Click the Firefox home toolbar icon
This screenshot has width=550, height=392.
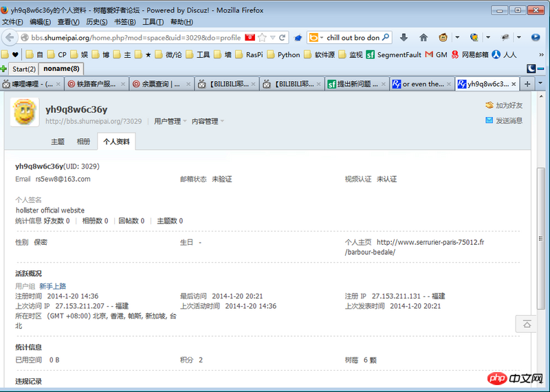click(423, 37)
